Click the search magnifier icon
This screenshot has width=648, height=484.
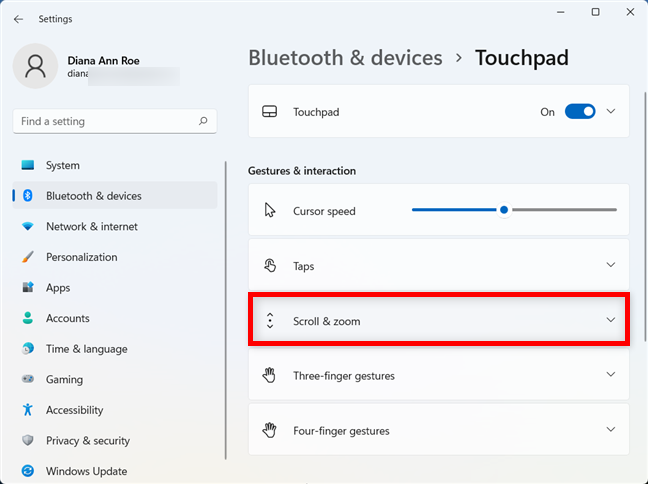tap(203, 121)
